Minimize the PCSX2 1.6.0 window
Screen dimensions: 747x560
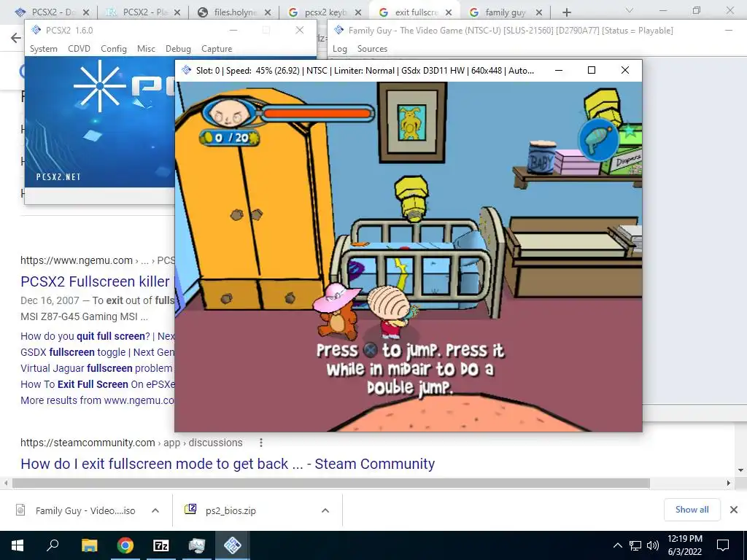coord(233,31)
